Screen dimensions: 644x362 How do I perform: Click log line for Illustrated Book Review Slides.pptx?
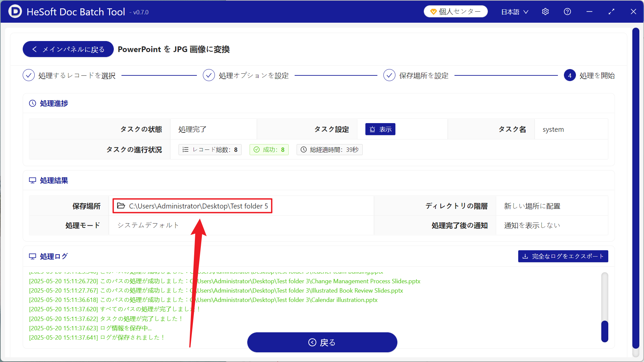point(216,291)
